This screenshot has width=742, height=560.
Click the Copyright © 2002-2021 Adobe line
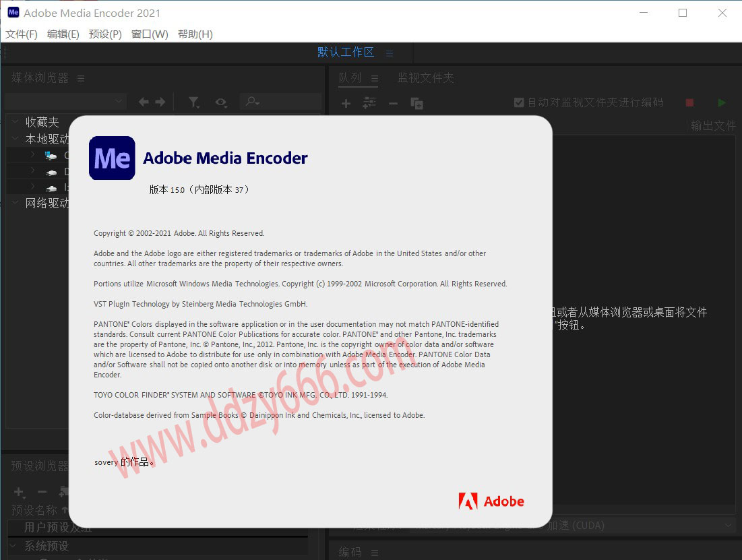point(179,233)
